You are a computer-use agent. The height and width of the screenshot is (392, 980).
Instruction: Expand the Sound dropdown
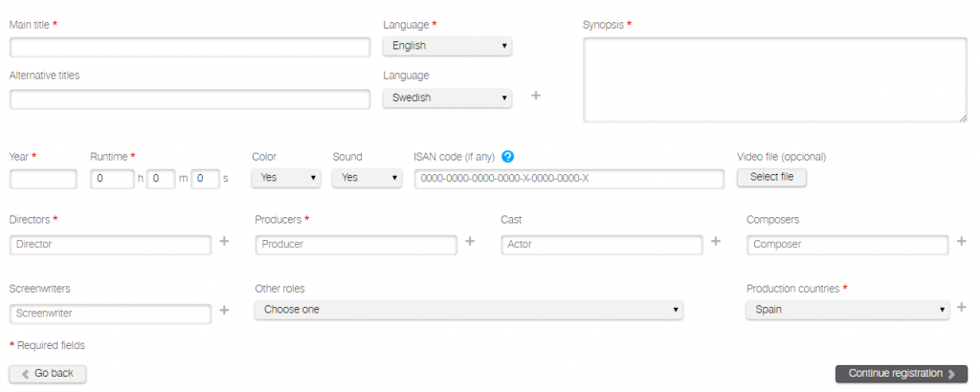pyautogui.click(x=367, y=178)
